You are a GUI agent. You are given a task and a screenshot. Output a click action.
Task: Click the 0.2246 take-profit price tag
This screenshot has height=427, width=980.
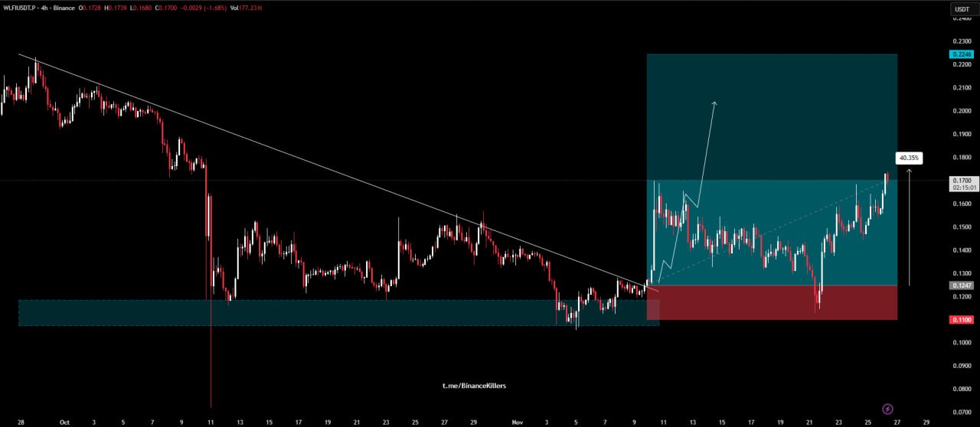click(x=960, y=54)
